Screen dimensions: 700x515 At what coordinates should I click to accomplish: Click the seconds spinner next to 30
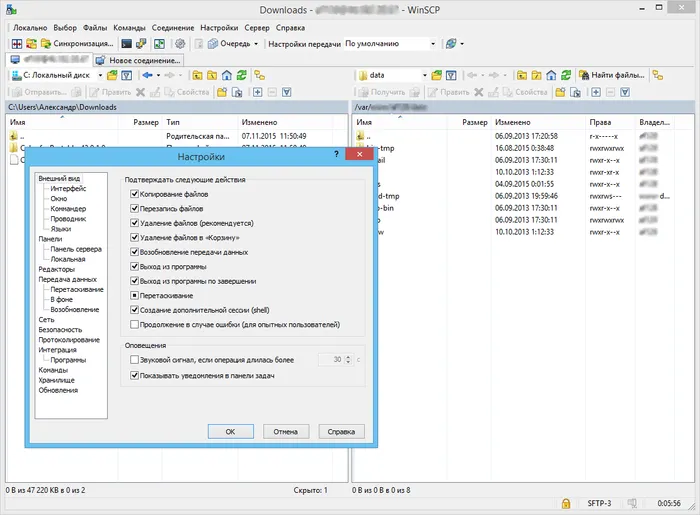coord(348,360)
